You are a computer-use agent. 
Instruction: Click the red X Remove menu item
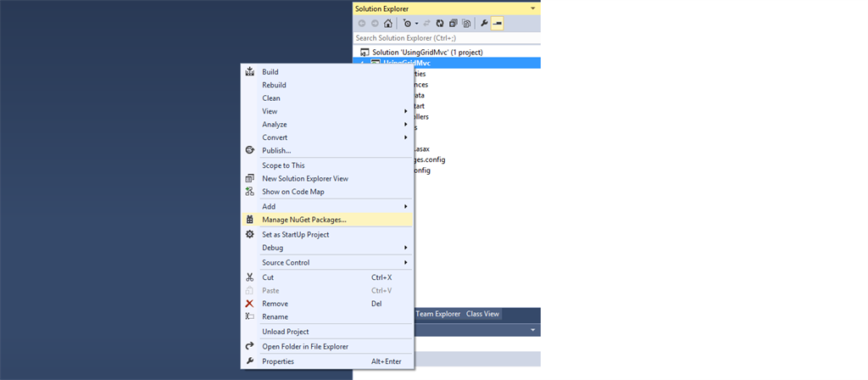328,304
